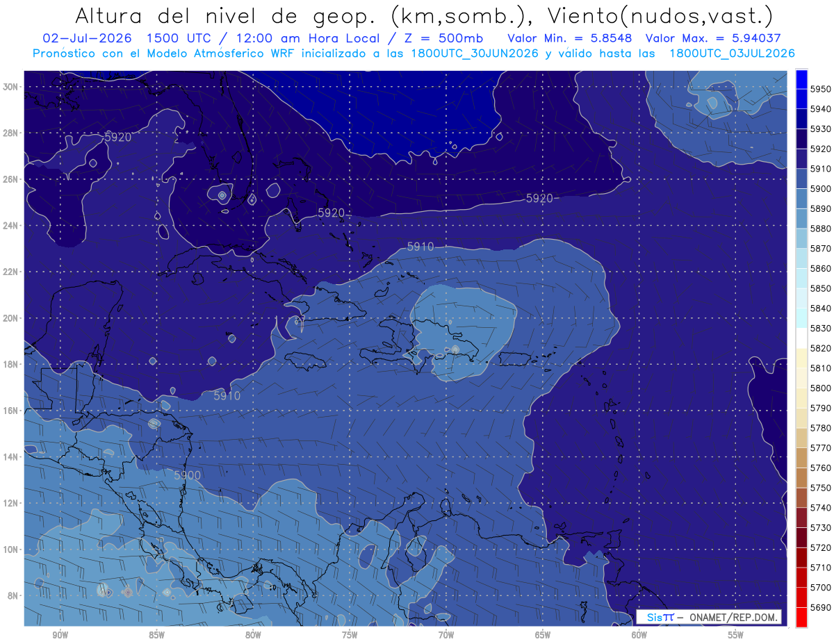Click the '8N' latitude axis label
Viewport: 834px width, 644px height.
(x=13, y=595)
